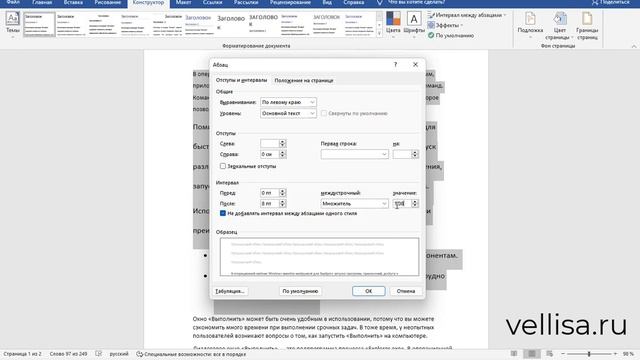
Task: Select the first style set thumbnail
Action: [x=39, y=24]
